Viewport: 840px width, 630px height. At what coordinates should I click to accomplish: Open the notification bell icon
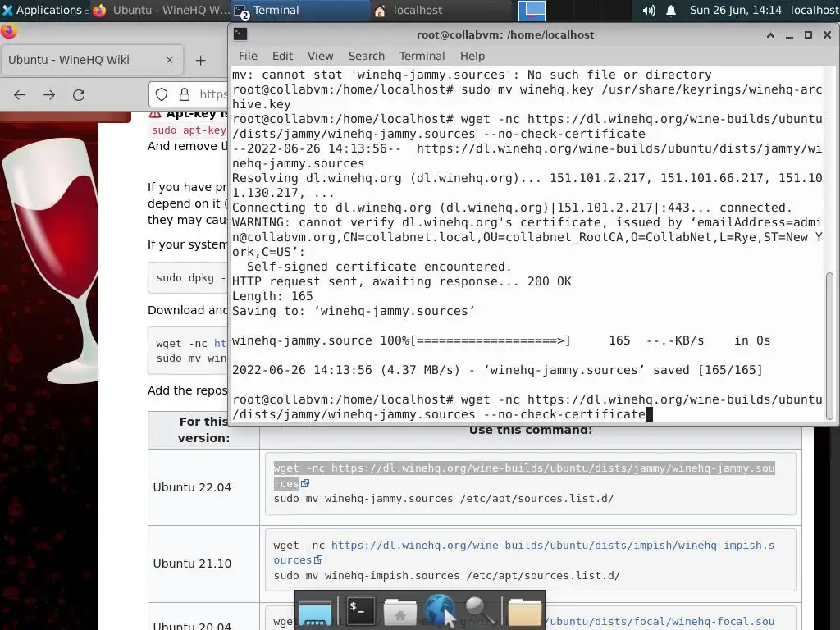click(671, 10)
